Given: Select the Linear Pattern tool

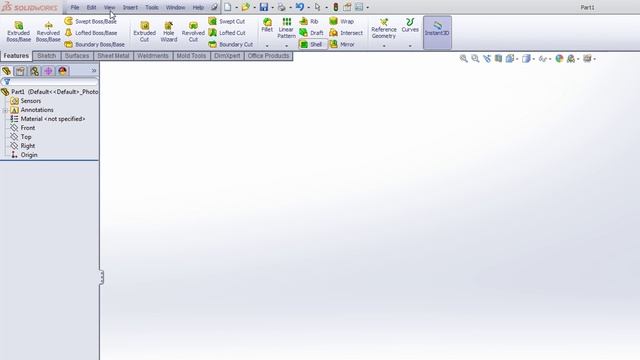Looking at the screenshot, I should [x=287, y=28].
